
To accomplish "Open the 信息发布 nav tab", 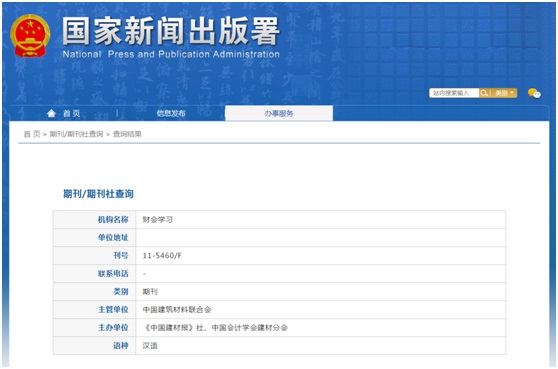I will 171,113.
